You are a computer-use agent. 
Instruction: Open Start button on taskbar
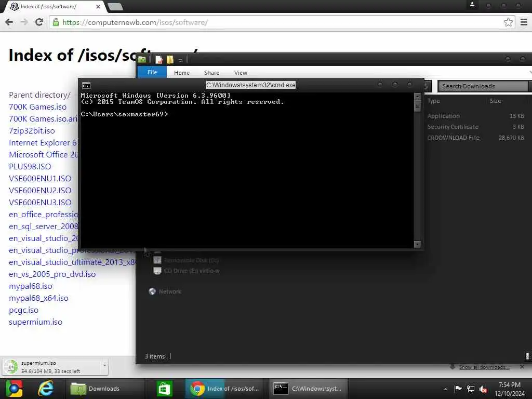[x=14, y=389]
